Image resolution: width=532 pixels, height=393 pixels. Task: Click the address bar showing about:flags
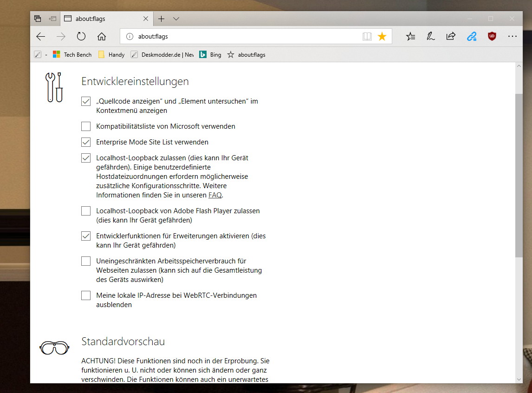click(x=241, y=37)
